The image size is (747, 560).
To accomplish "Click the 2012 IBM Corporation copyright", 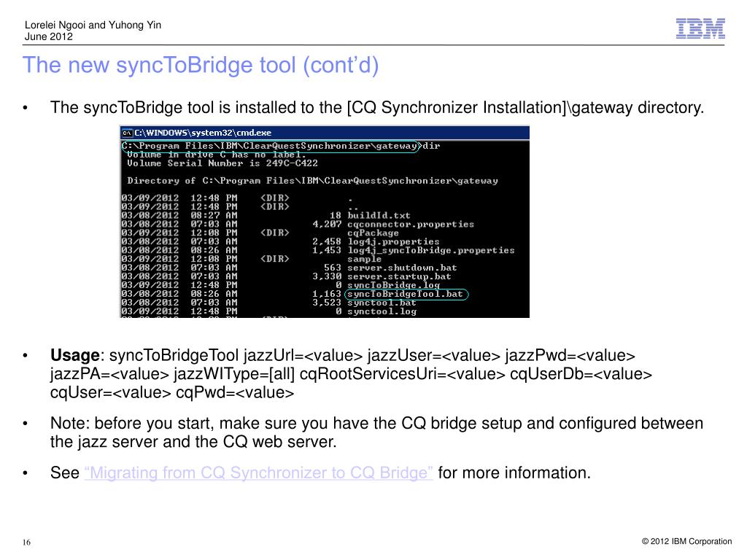I will point(686,542).
